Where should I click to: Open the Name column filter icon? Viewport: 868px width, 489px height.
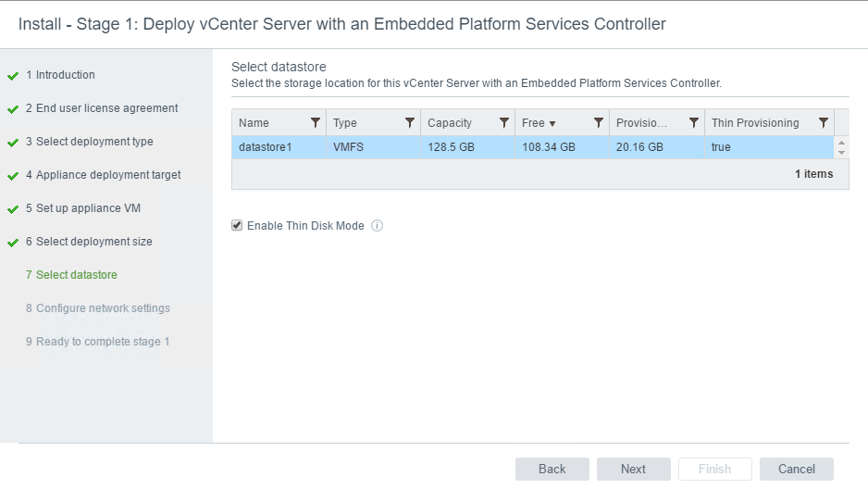pyautogui.click(x=315, y=123)
